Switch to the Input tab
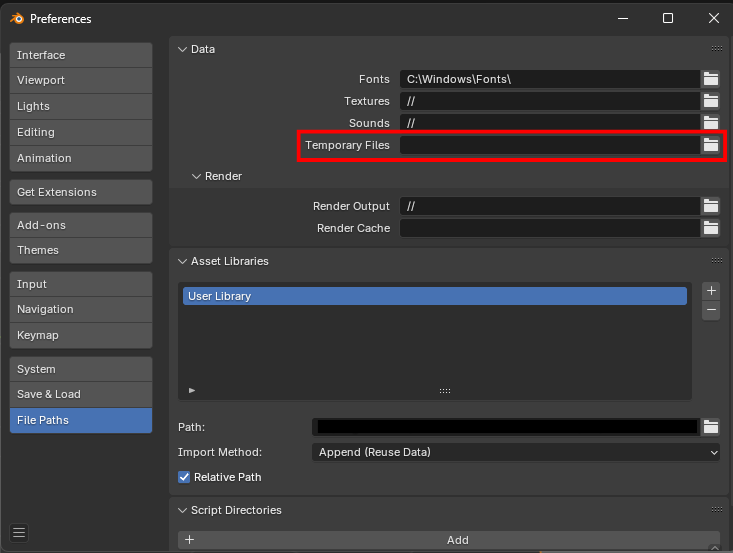This screenshot has width=733, height=553. 81,284
